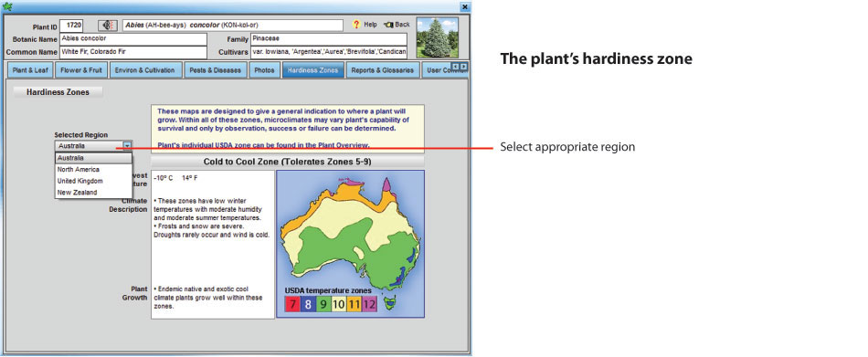The height and width of the screenshot is (357, 868).
Task: Click the green zone 9 legend swatch
Action: [323, 304]
